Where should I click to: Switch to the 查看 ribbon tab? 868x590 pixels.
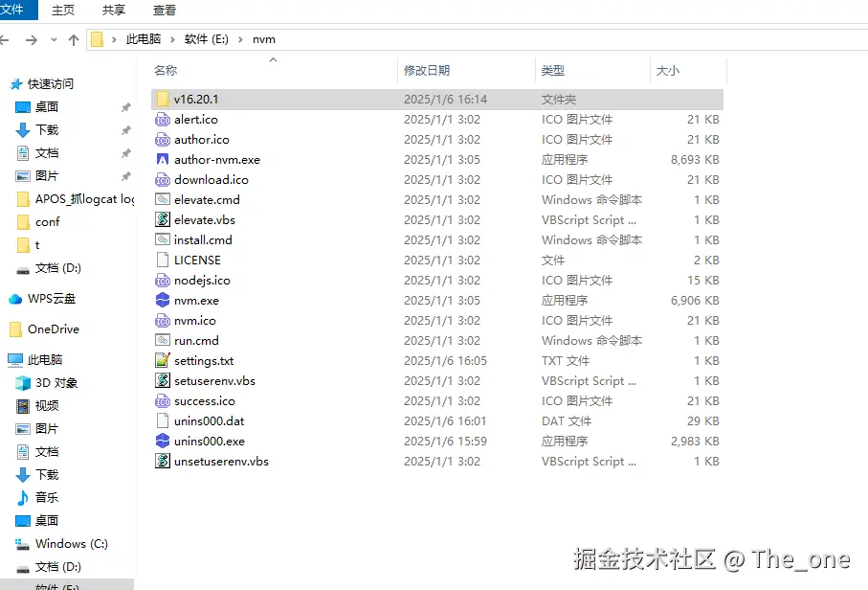pyautogui.click(x=164, y=10)
